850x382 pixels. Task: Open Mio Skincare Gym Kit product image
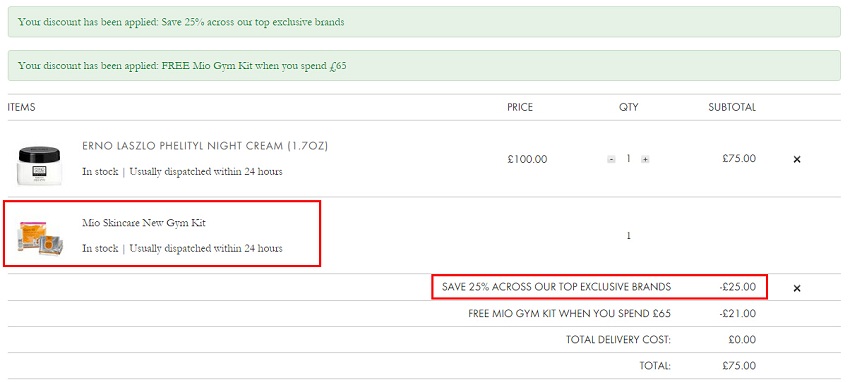click(40, 238)
